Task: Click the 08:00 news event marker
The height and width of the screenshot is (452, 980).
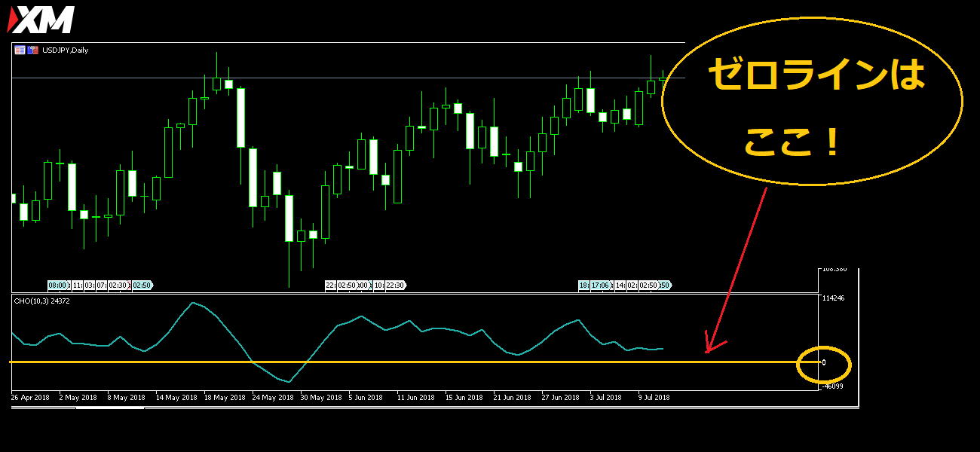Action: click(57, 286)
